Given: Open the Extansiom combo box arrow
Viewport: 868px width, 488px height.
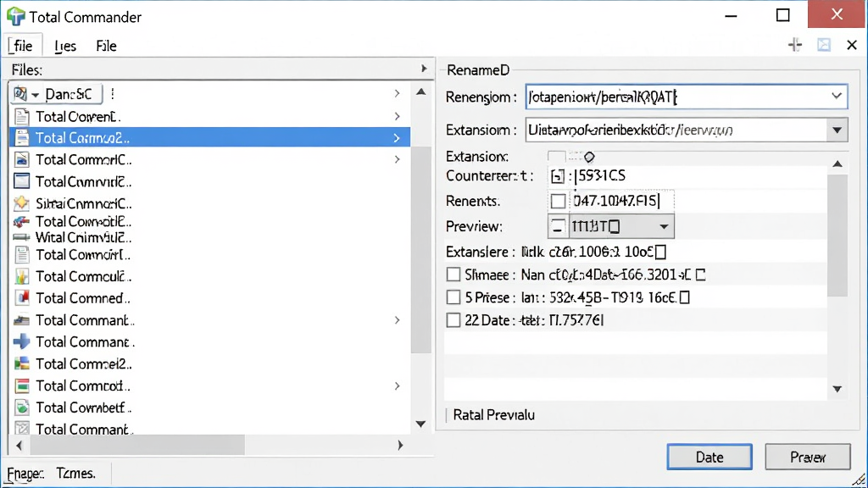Looking at the screenshot, I should point(837,130).
